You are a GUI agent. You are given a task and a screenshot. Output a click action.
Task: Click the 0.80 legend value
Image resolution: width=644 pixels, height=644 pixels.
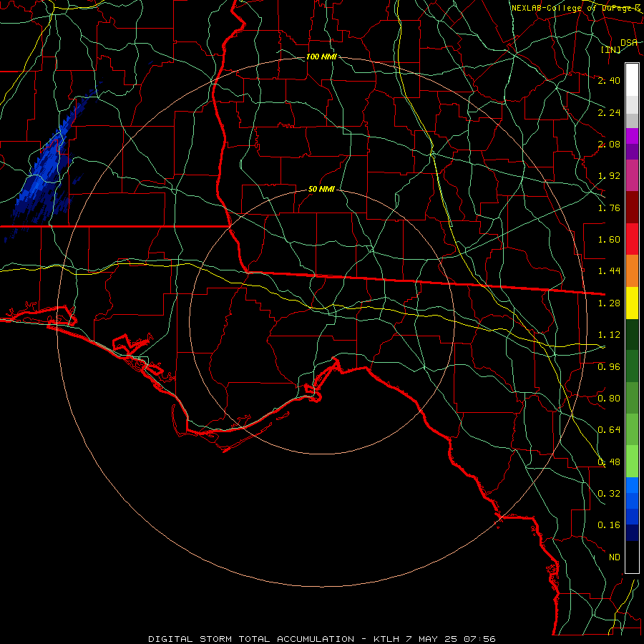[x=609, y=399]
